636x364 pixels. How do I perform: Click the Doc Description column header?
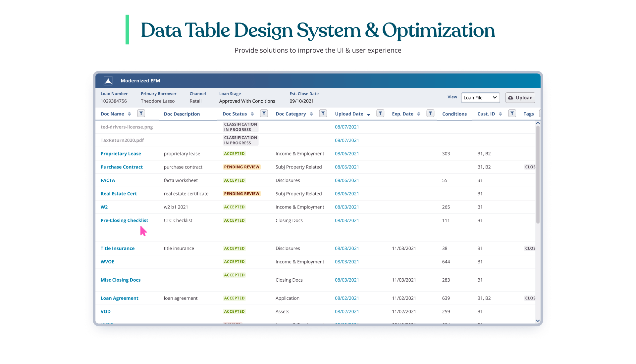point(182,114)
